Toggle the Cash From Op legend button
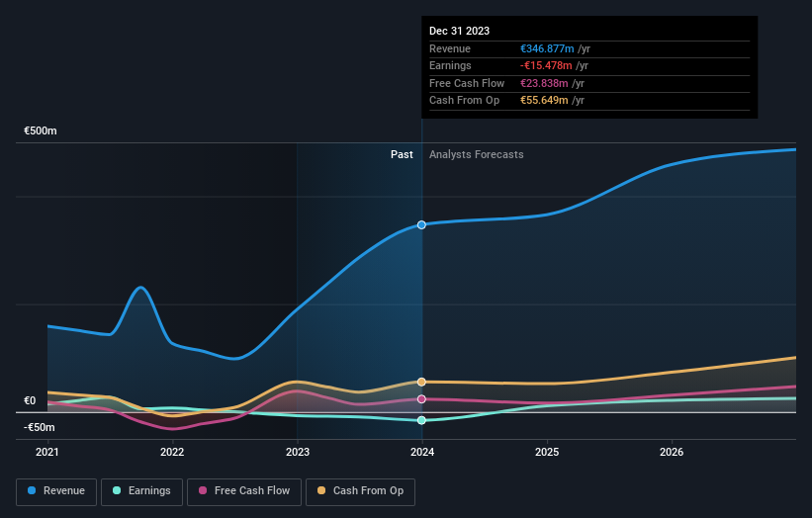 pos(360,491)
